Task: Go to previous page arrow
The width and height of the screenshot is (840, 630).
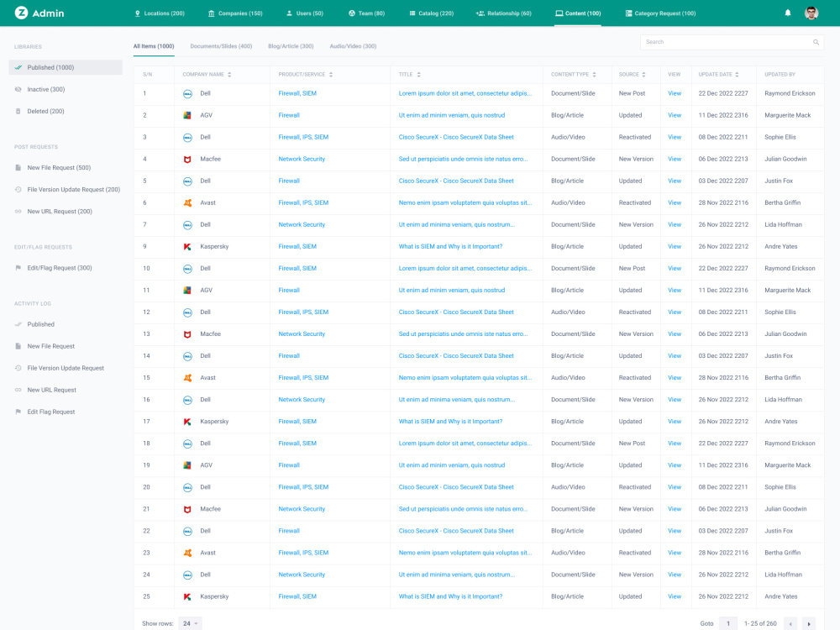Action: coord(790,623)
